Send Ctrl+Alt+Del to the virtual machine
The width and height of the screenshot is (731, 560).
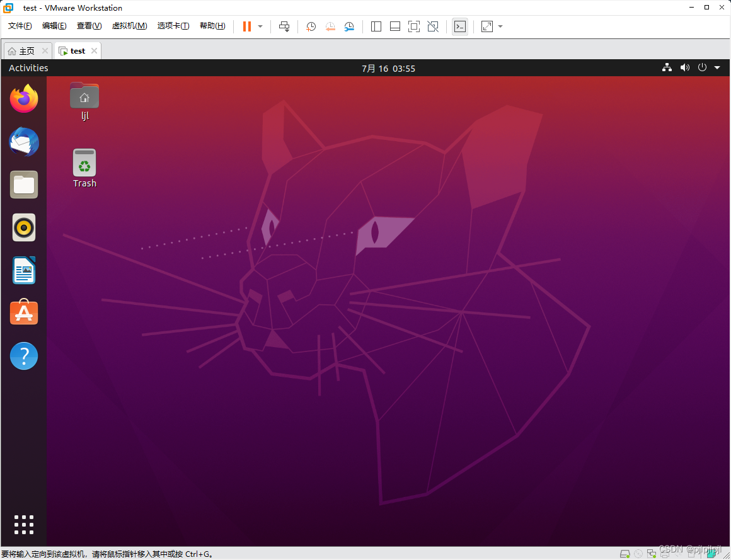coord(284,26)
